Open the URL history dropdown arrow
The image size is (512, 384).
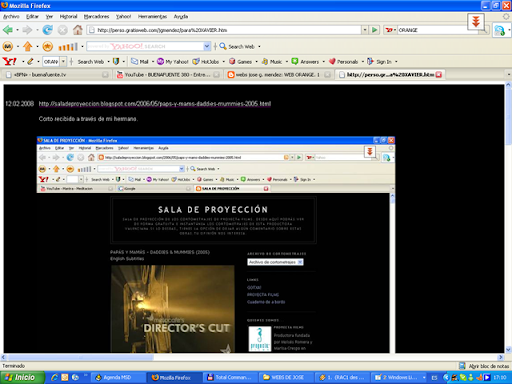point(365,30)
